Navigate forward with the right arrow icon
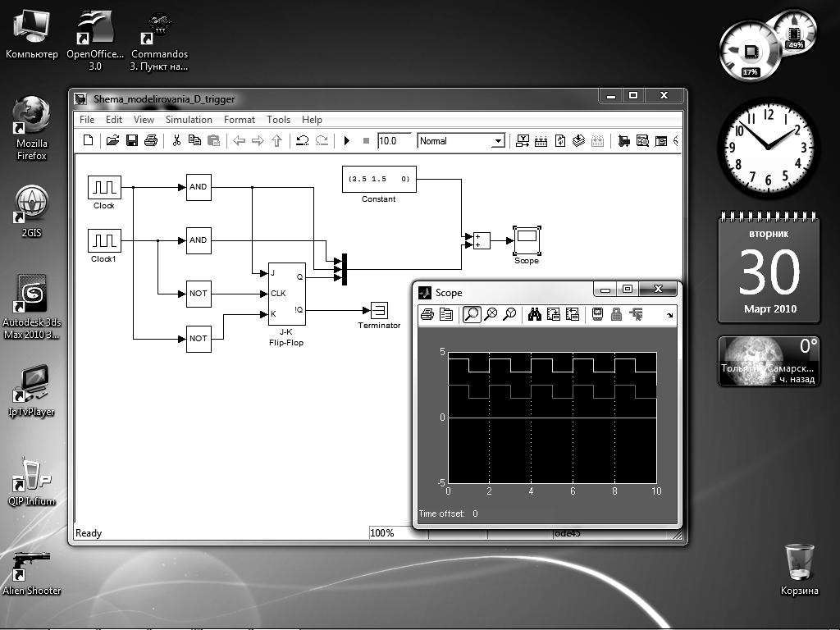This screenshot has width=840, height=630. pyautogui.click(x=258, y=141)
